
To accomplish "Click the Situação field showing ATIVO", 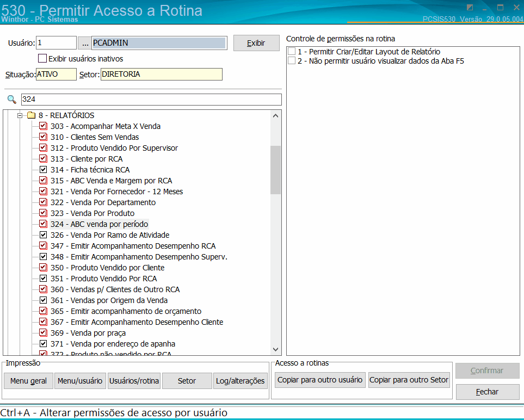I will 56,74.
